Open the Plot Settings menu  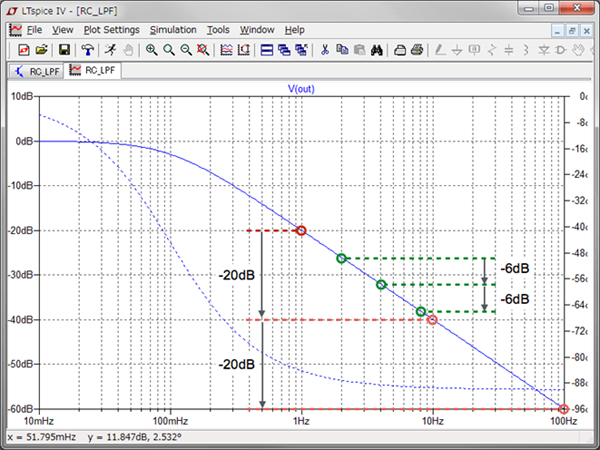pos(111,30)
